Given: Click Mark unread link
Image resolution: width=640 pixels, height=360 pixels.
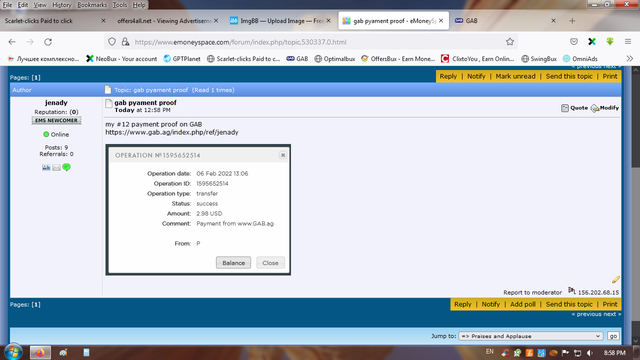Looking at the screenshot, I should point(516,76).
